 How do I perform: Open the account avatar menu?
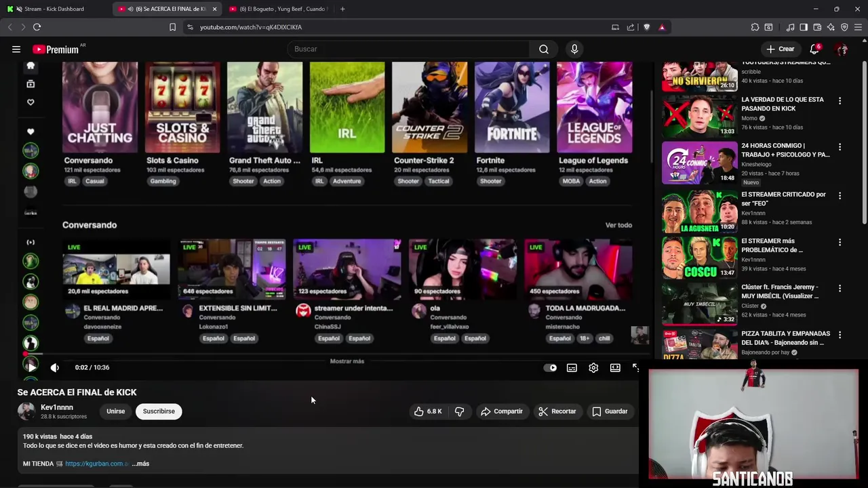click(x=842, y=49)
